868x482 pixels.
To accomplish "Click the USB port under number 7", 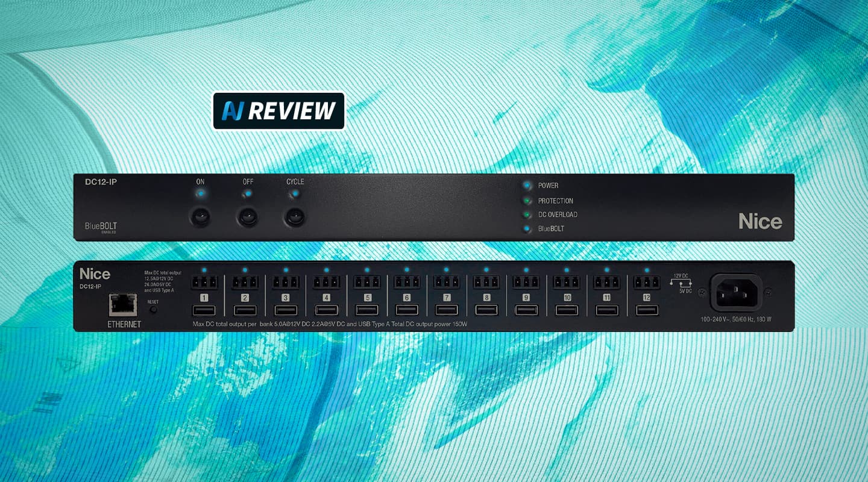I will tap(447, 310).
